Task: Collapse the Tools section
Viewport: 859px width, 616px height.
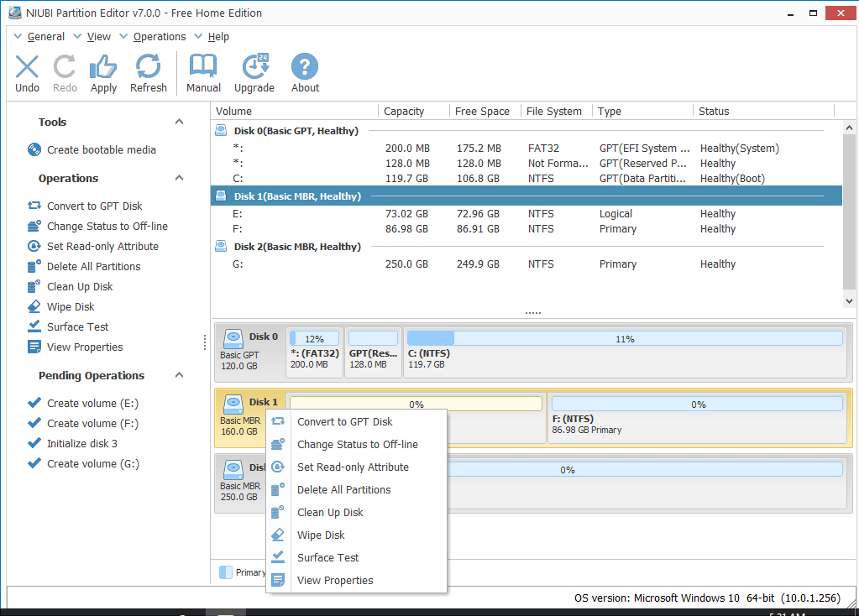Action: [x=178, y=121]
